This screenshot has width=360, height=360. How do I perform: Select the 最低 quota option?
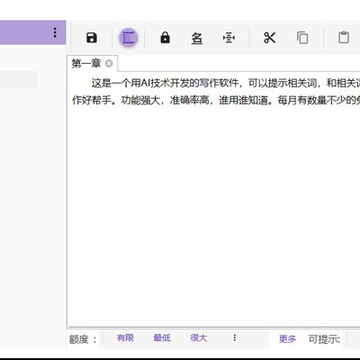(162, 338)
